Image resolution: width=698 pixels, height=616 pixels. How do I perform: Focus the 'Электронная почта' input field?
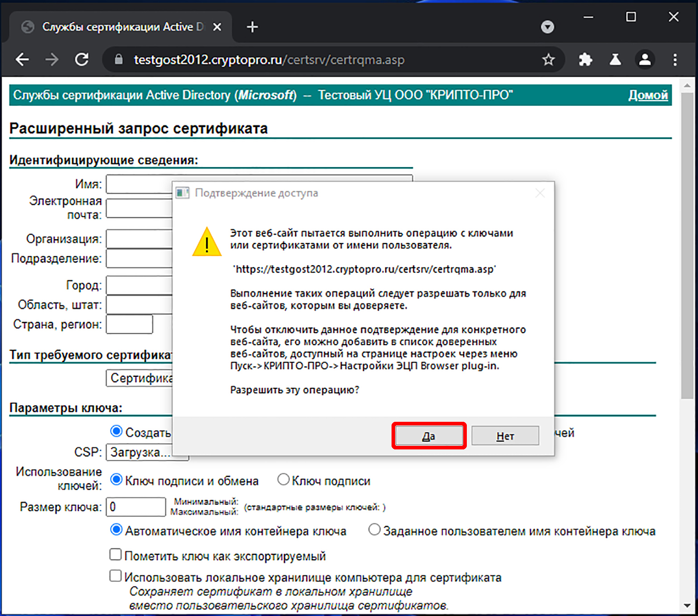139,208
